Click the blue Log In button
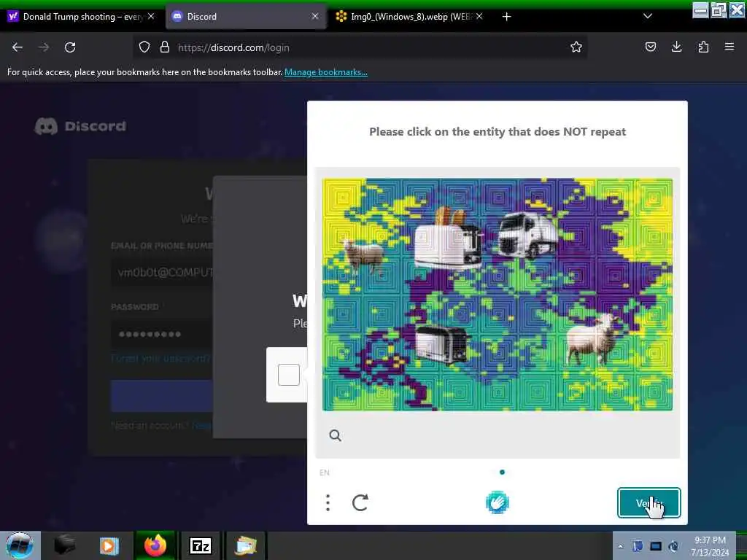Screen dimensions: 747x560 pyautogui.click(x=162, y=396)
